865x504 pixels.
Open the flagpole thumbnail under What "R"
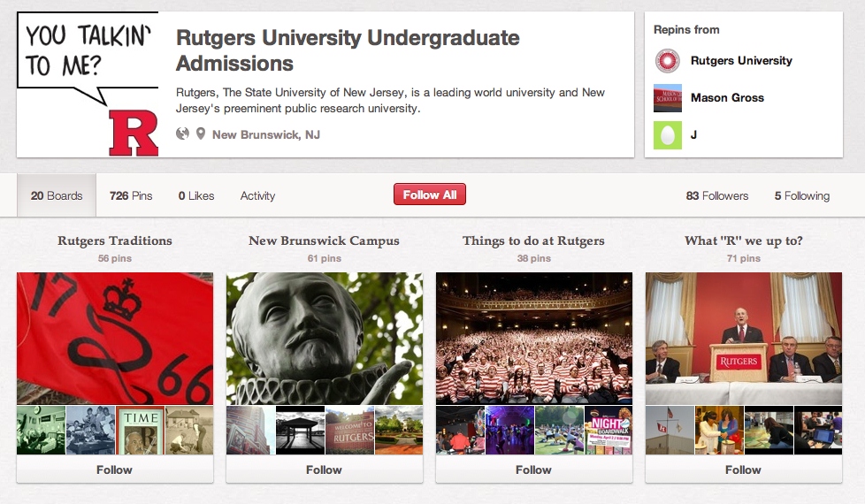tap(670, 430)
